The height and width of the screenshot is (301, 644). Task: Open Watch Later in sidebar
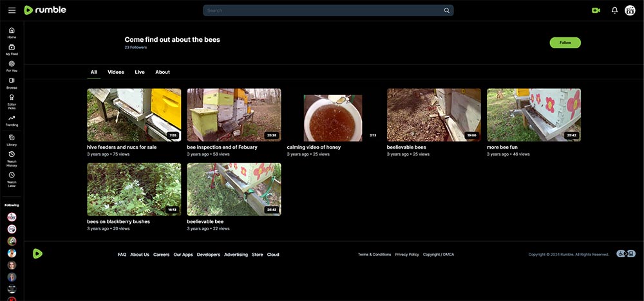12,180
